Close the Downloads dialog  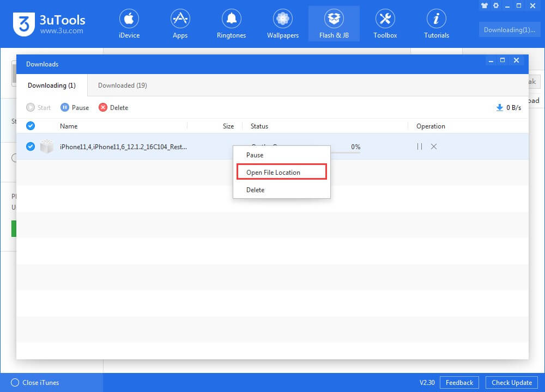(517, 60)
